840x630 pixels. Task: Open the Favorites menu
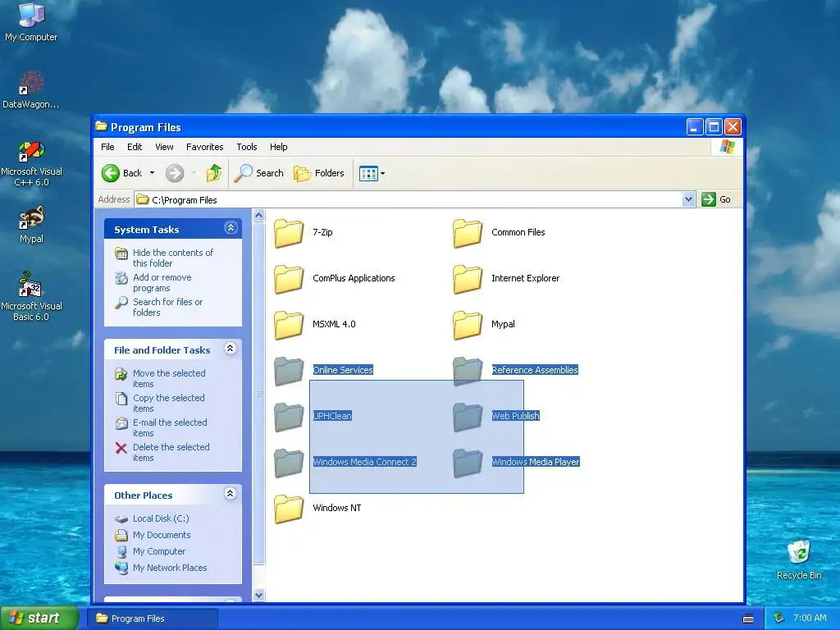point(204,147)
